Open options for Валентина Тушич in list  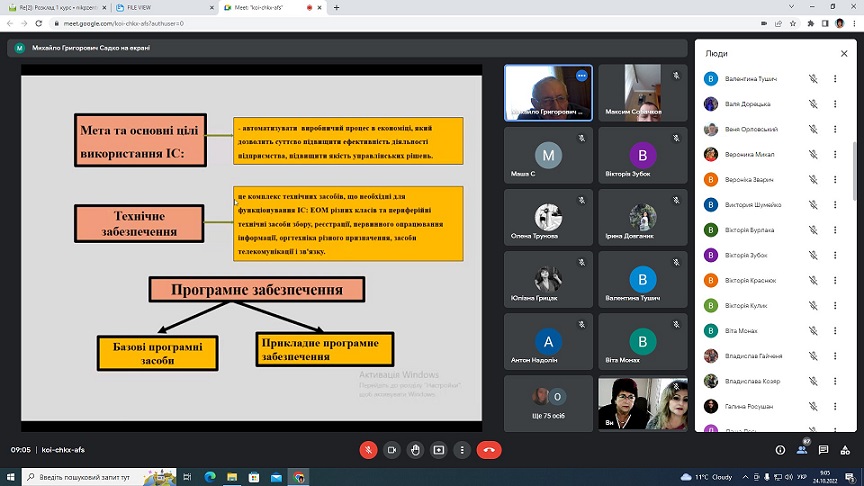(x=835, y=79)
